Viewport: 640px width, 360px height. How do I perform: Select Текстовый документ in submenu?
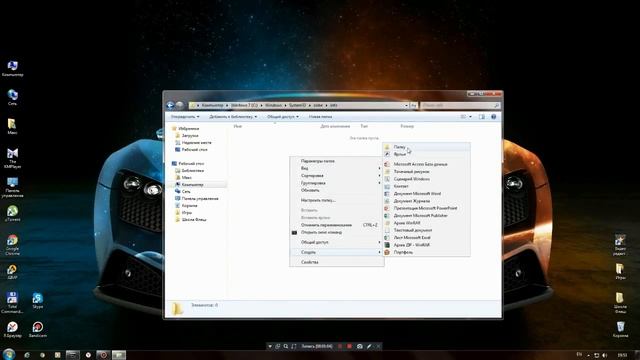coord(426,230)
